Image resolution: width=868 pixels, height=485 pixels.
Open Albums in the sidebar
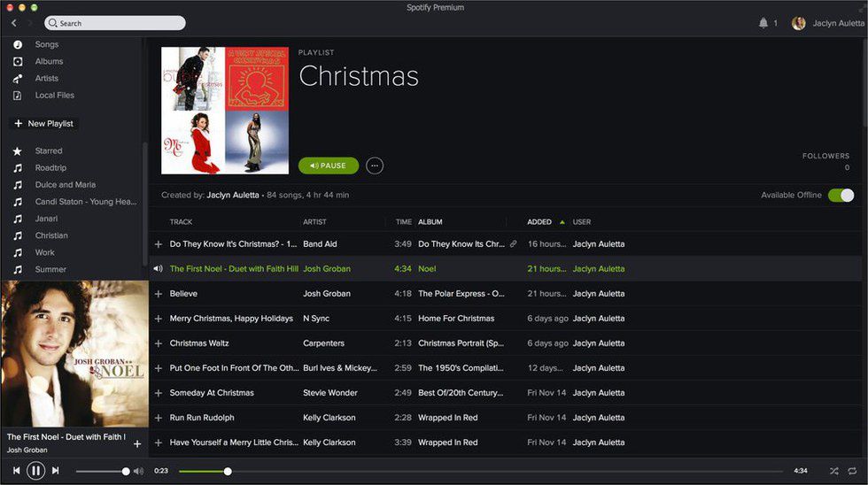point(49,62)
